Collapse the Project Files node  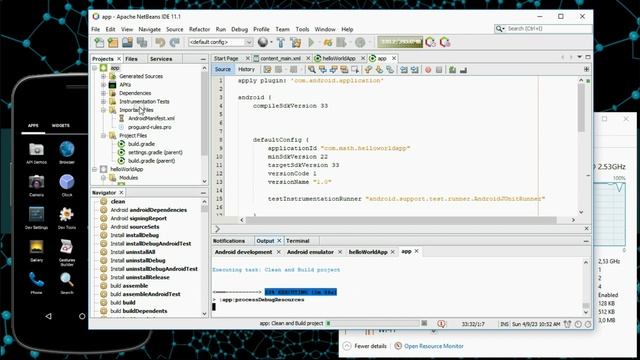point(103,136)
